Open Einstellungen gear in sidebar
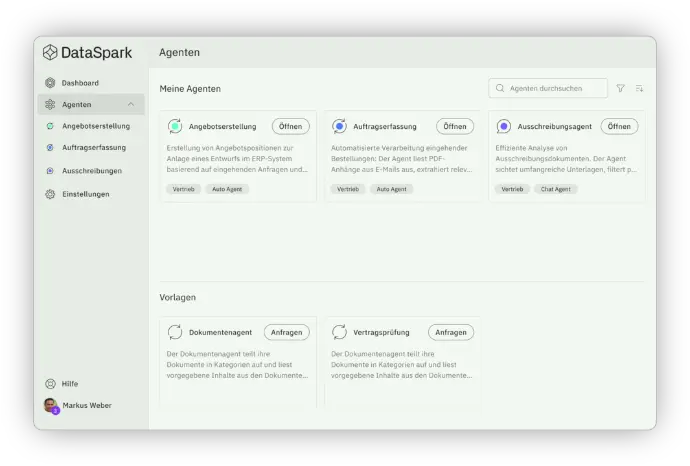This screenshot has height=466, width=690. 50,194
